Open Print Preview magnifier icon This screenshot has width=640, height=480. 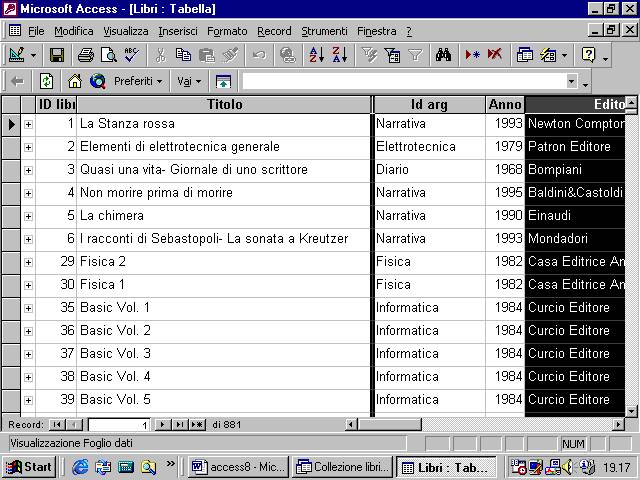109,55
